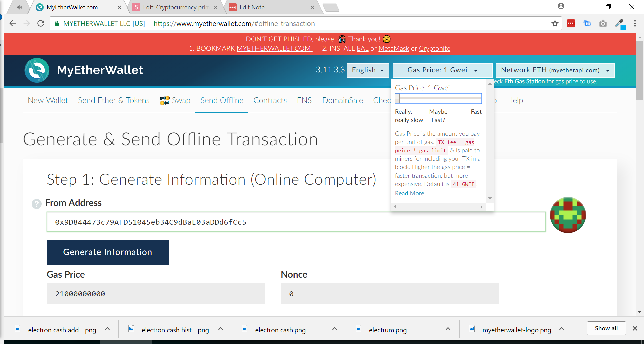Viewport: 644px width, 344px height.
Task: Reload the page with refresh icon
Action: 41,23
